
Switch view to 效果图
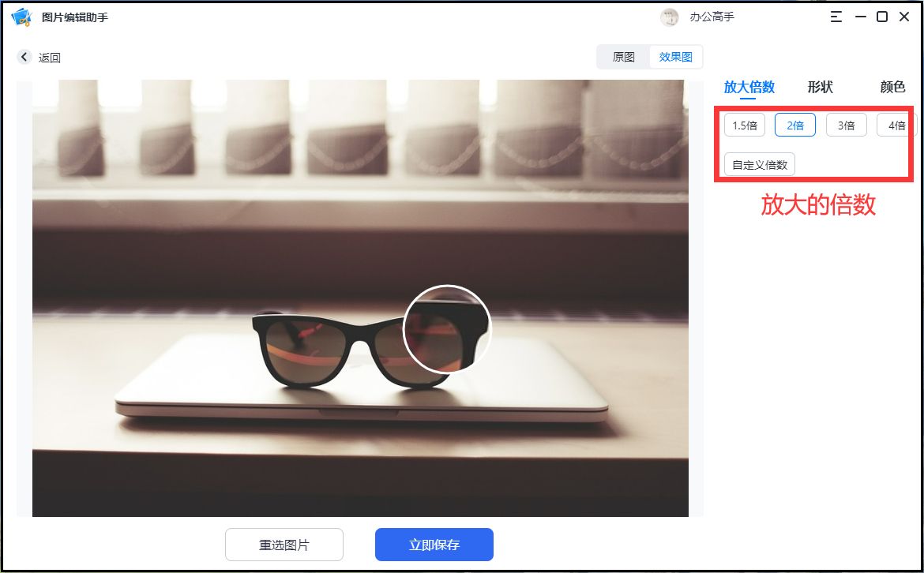(x=675, y=56)
